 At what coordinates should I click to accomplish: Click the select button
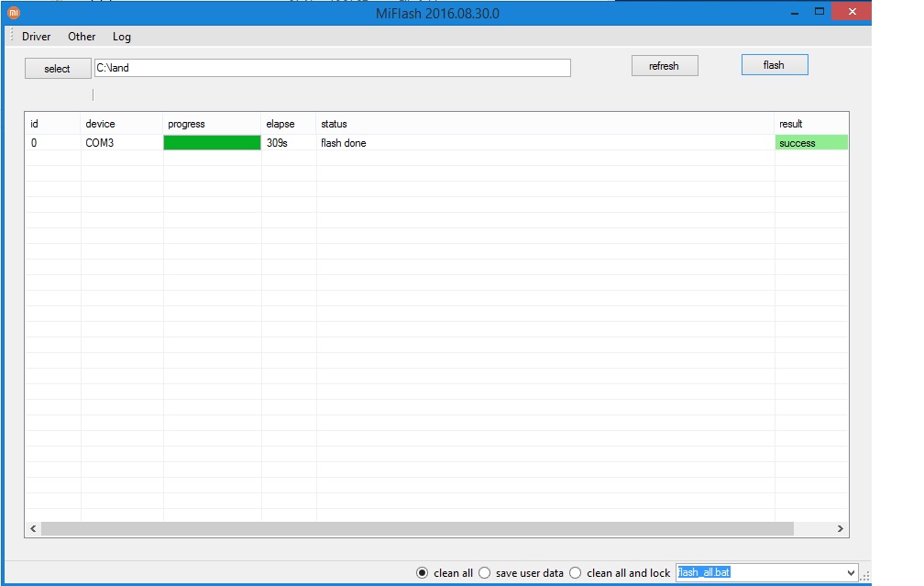click(x=58, y=69)
